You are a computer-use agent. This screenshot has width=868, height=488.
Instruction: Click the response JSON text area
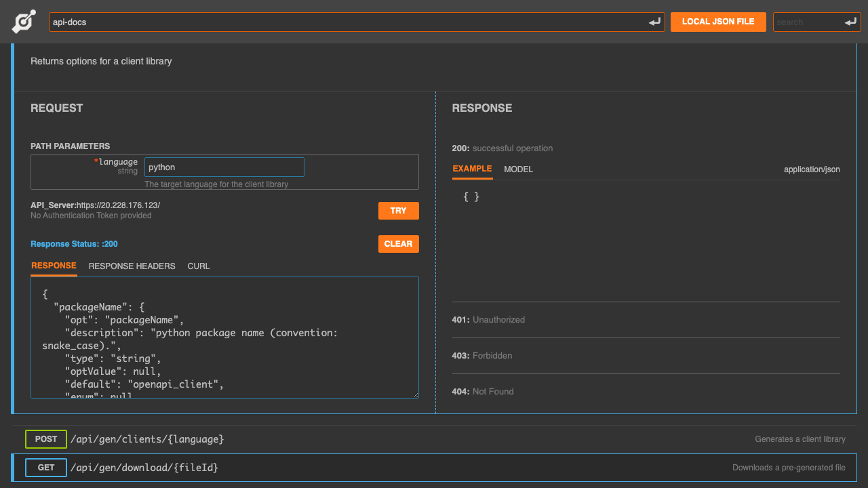[224, 338]
